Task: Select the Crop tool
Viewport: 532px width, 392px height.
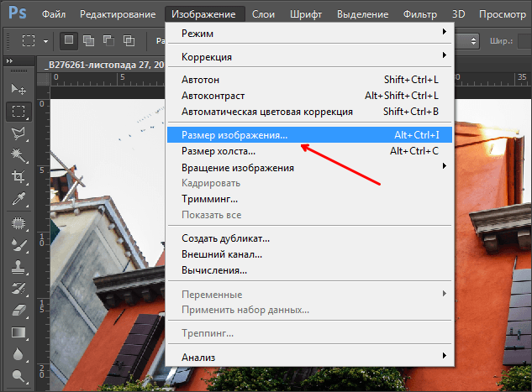Action: [18, 177]
